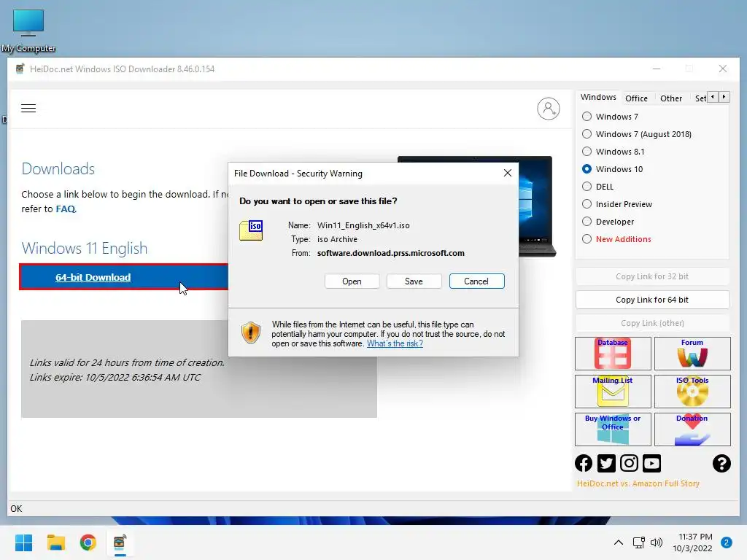Click the help question mark icon
This screenshot has width=747, height=560.
(x=721, y=463)
